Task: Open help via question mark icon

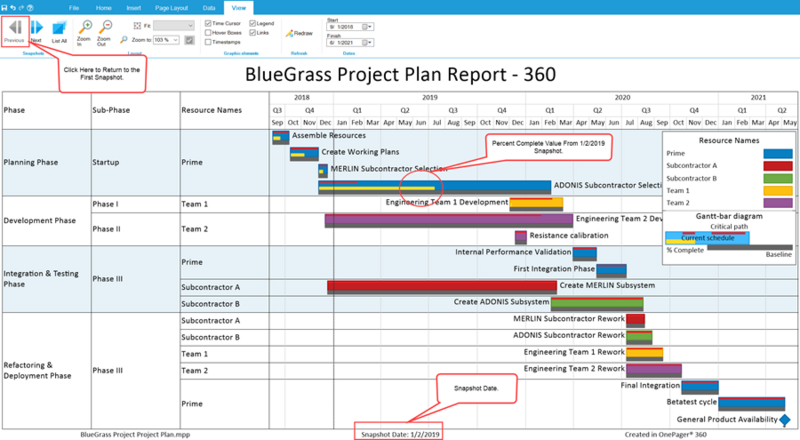Action: pos(30,8)
